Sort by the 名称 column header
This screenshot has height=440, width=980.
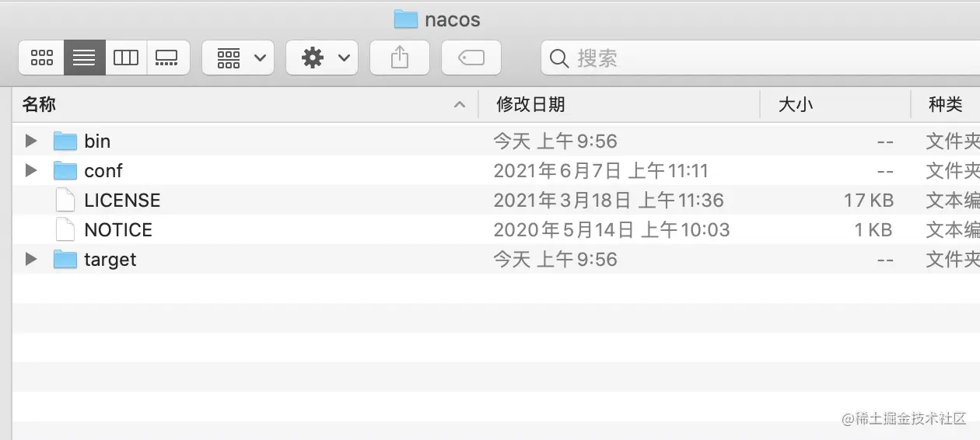tap(233, 104)
